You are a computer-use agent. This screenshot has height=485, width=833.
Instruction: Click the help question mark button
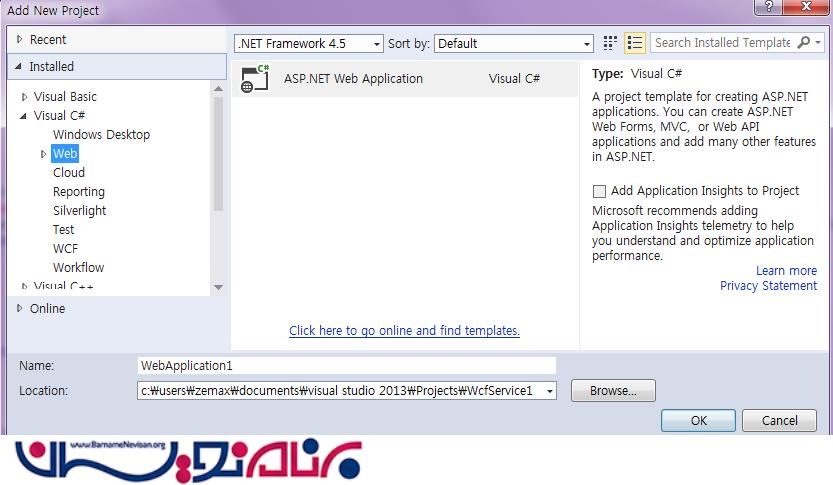click(x=770, y=7)
